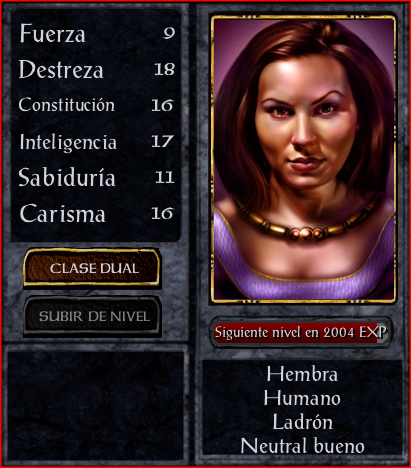
Task: Click the Inteligencia value 17
Action: pyautogui.click(x=162, y=141)
